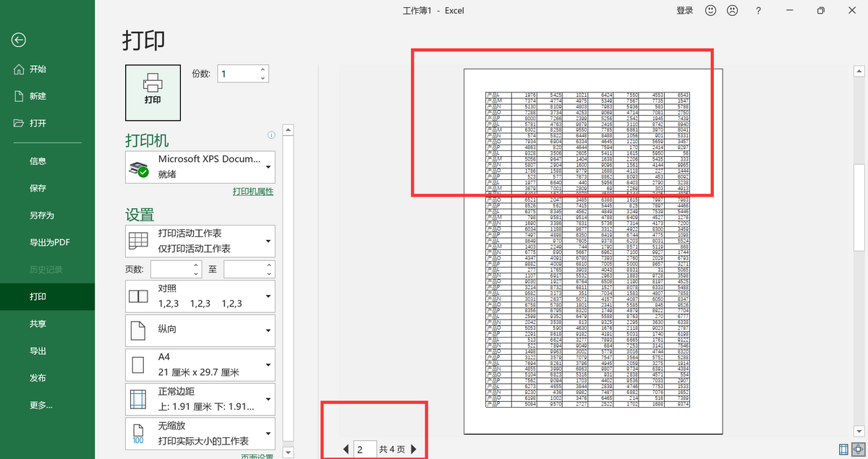Viewport: 868px width, 459px height.
Task: Open help with the question mark icon
Action: 758,10
